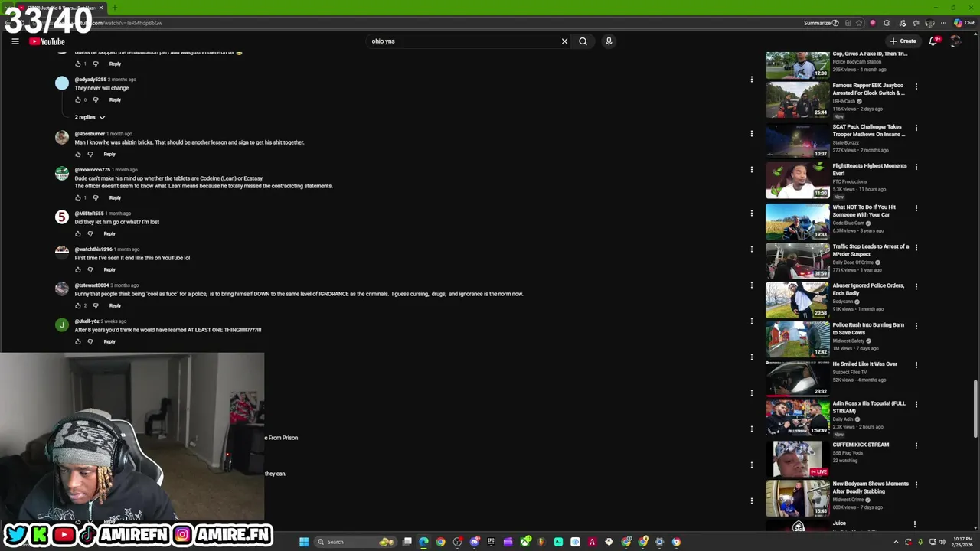Open Microsoft Edge from the taskbar

point(423,542)
